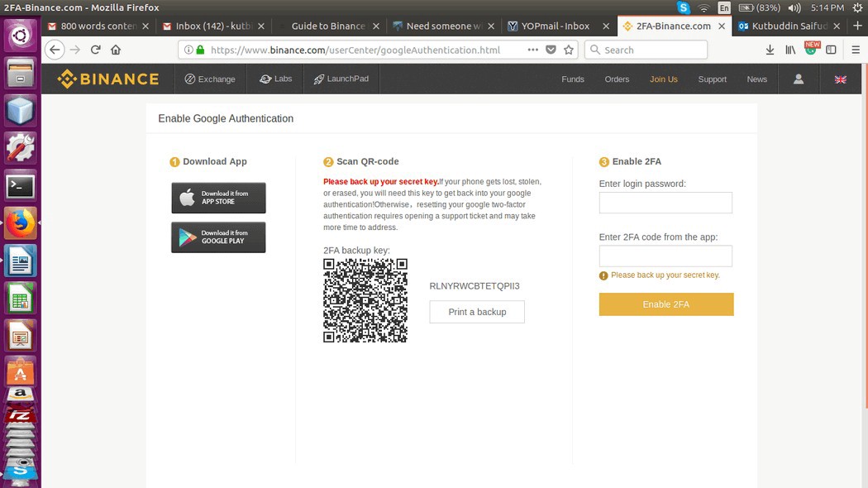Open LibreOffice Calc from the dock
868x488 pixels.
pyautogui.click(x=20, y=299)
